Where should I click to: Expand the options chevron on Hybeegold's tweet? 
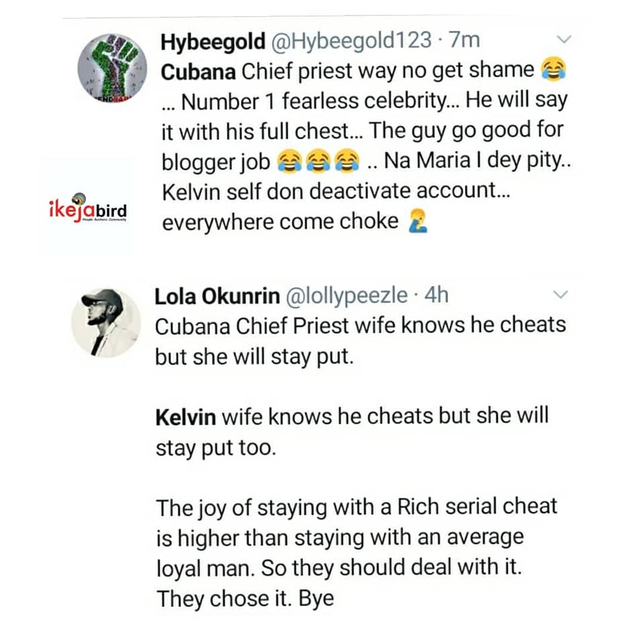(564, 40)
